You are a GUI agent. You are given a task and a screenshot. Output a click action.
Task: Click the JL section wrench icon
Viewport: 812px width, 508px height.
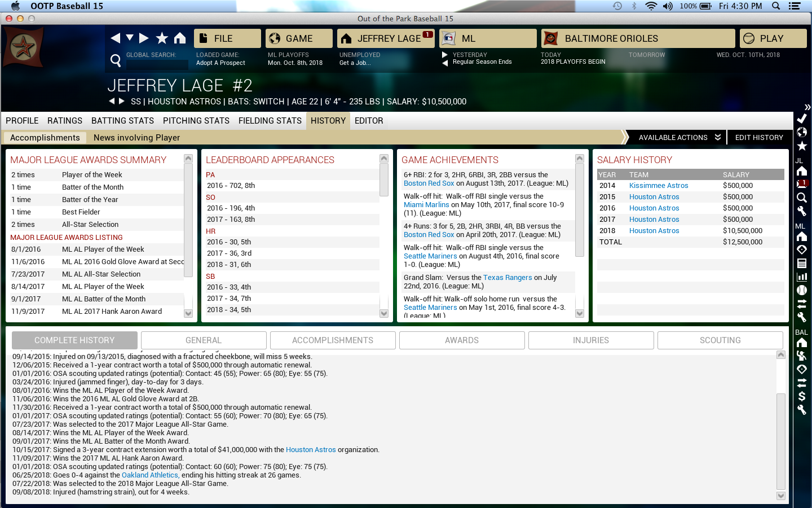click(801, 211)
